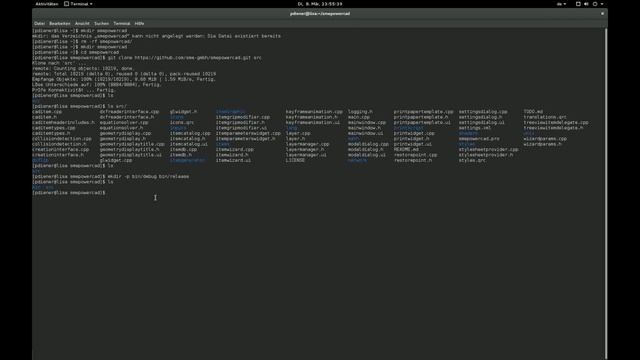Click the Aktivitäten button in the top bar
Viewport: 640px width, 360px height.
click(47, 4)
